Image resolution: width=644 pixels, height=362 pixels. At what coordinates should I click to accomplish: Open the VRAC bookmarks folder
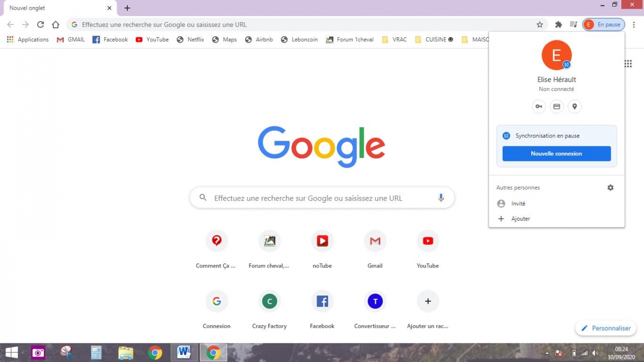click(x=394, y=40)
